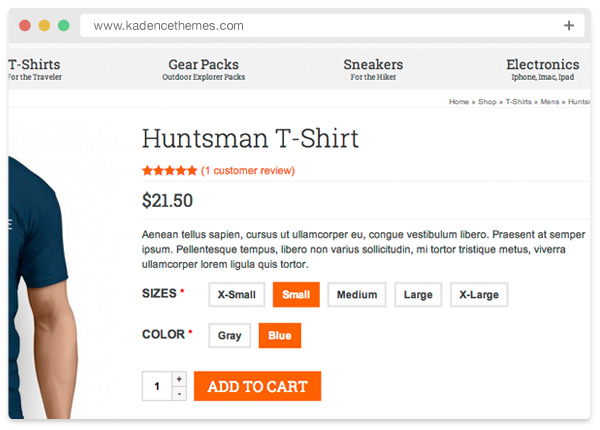Click the quantity input field
This screenshot has height=430, width=600.
coord(157,387)
